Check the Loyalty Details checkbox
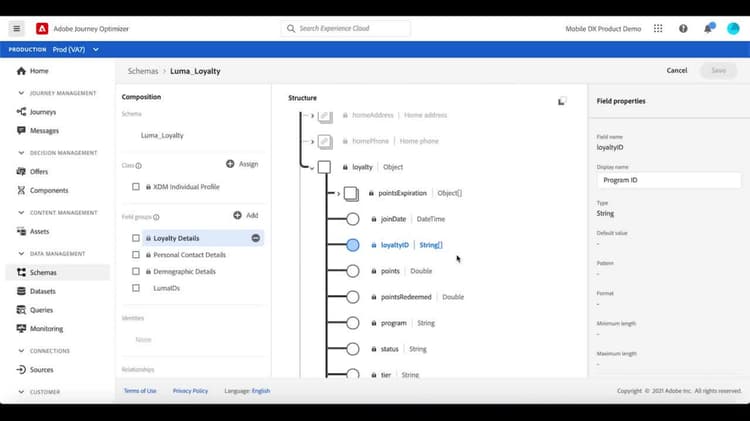This screenshot has width=750, height=421. pyautogui.click(x=136, y=238)
